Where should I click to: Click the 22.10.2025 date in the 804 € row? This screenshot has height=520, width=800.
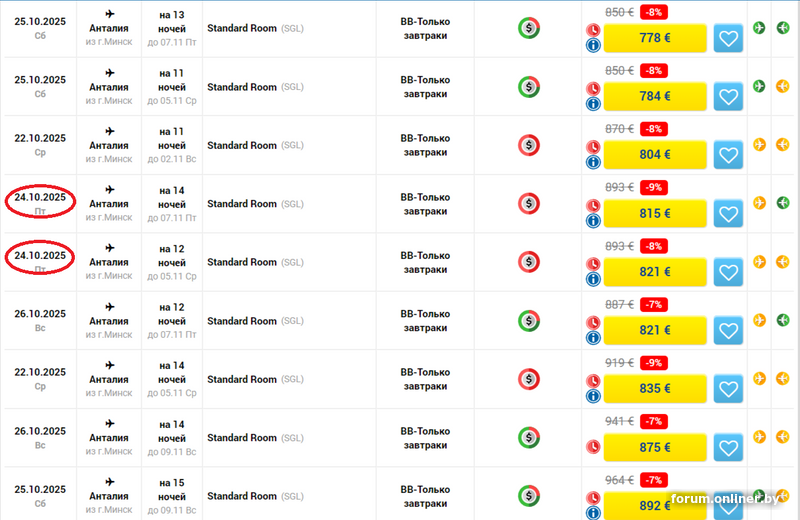tap(40, 138)
